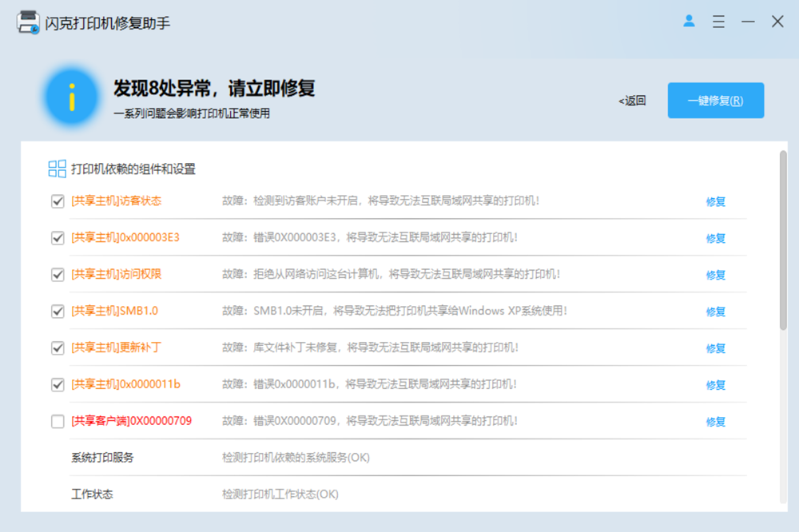Image resolution: width=799 pixels, height=532 pixels.
Task: Close the repair assistant window
Action: click(x=777, y=22)
